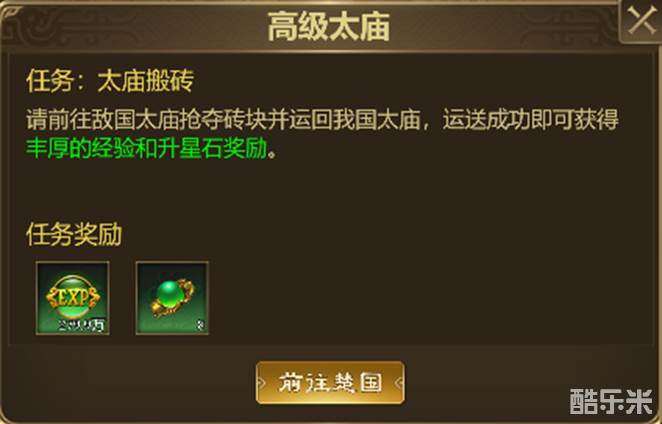Image resolution: width=662 pixels, height=424 pixels.
Task: Click the quantity number on the star stone
Action: (201, 326)
